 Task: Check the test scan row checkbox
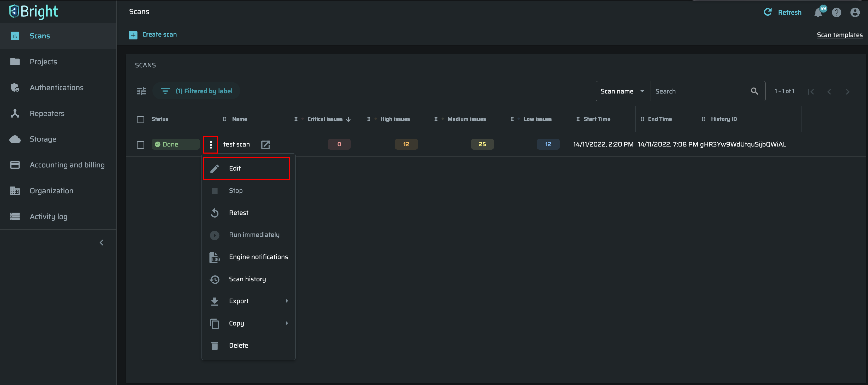140,145
